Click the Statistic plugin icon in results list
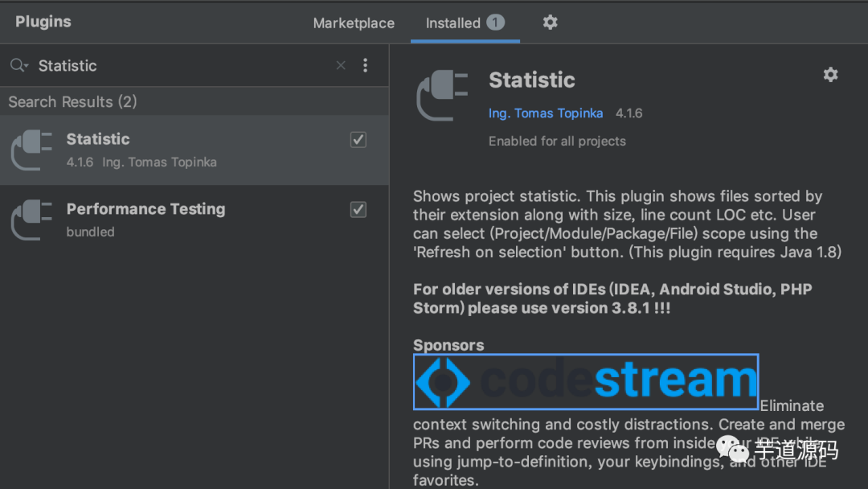Image resolution: width=868 pixels, height=489 pixels. click(31, 150)
